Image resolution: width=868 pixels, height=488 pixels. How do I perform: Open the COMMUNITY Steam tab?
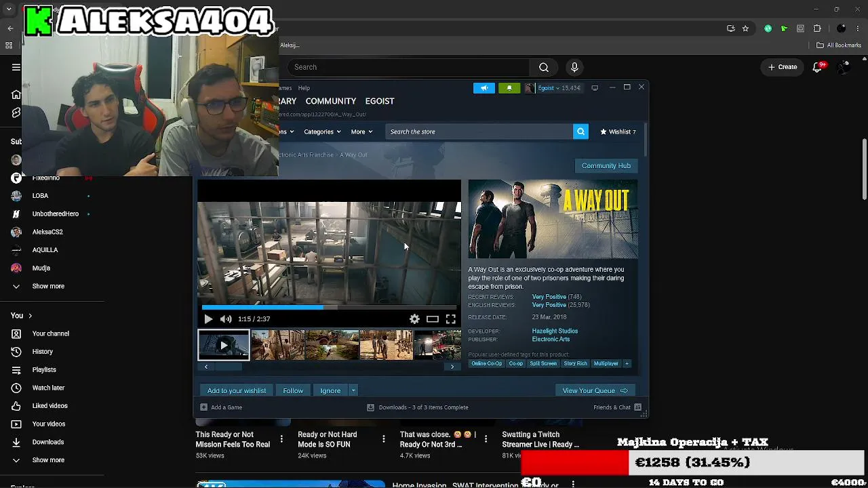(x=330, y=101)
